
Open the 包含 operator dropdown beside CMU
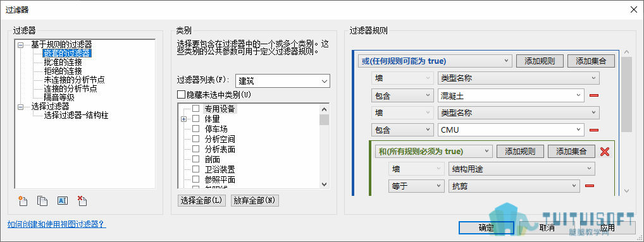pos(402,130)
